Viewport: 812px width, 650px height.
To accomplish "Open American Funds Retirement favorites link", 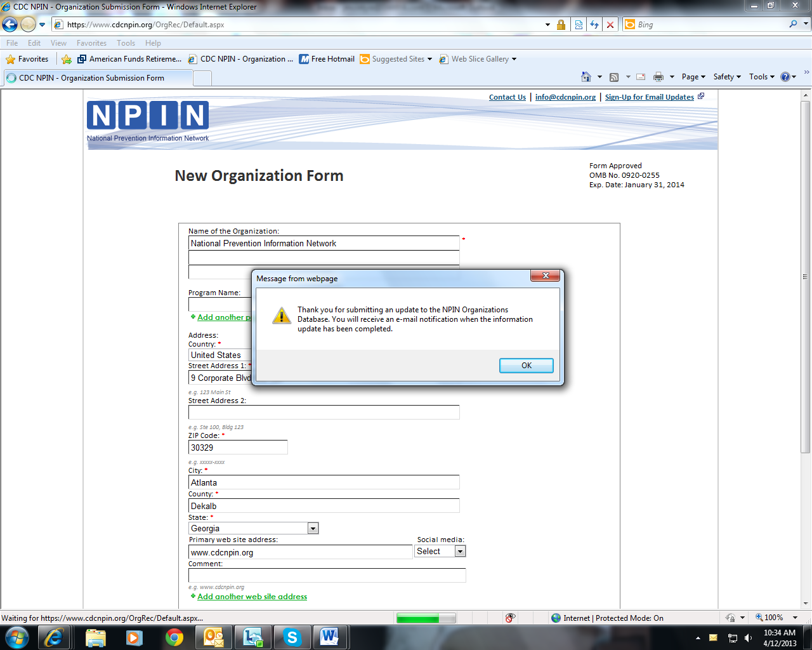I will click(129, 59).
